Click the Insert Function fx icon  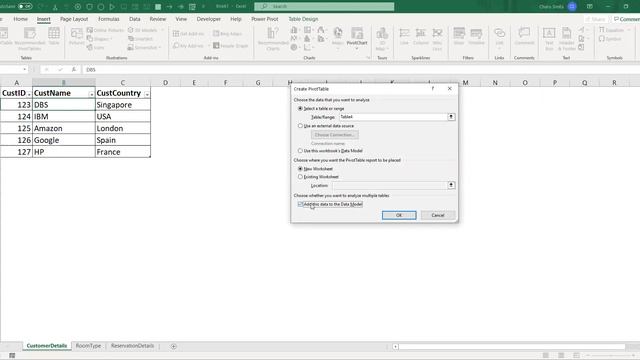[73, 70]
